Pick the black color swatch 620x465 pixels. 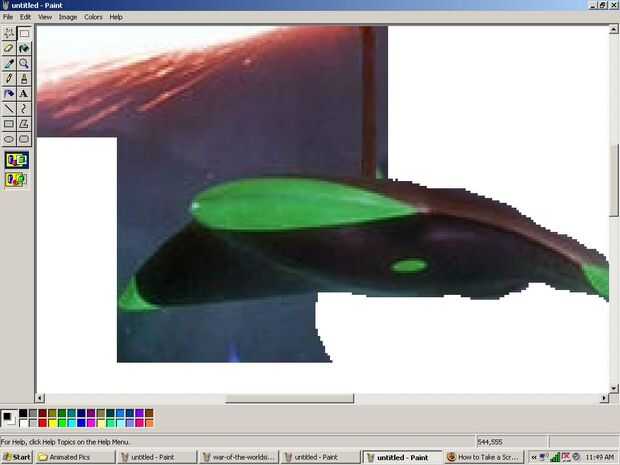point(23,413)
